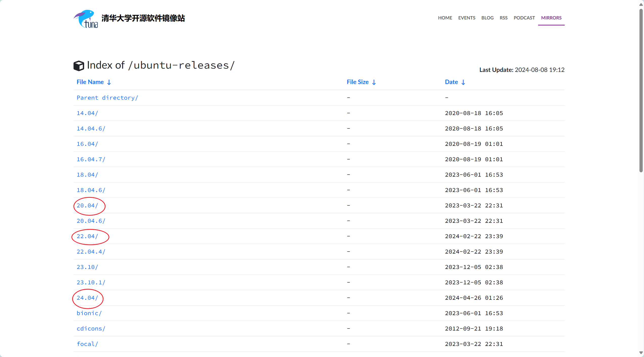The height and width of the screenshot is (357, 644).
Task: Open the RSS menu item
Action: 504,18
